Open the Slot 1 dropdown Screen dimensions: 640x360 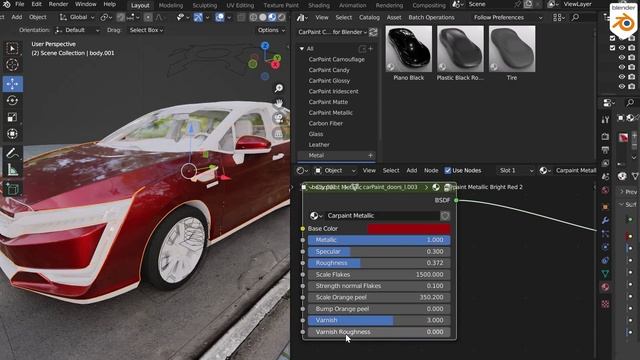516,171
